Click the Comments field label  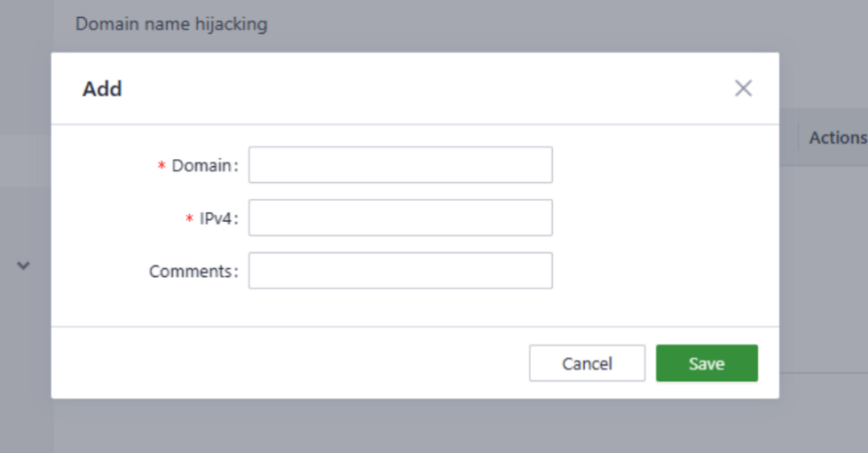coord(193,272)
